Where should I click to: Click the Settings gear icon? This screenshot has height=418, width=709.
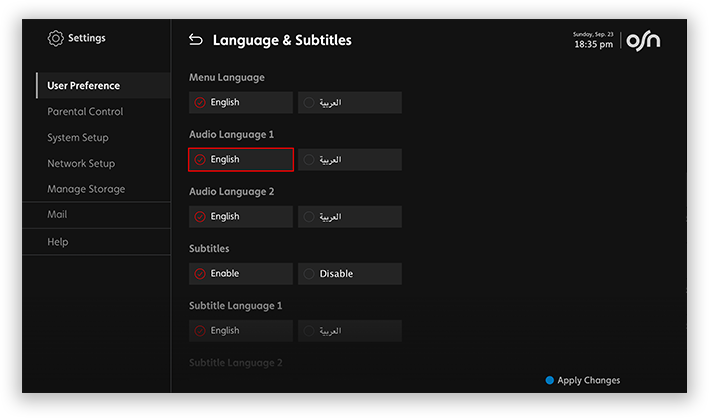(55, 38)
